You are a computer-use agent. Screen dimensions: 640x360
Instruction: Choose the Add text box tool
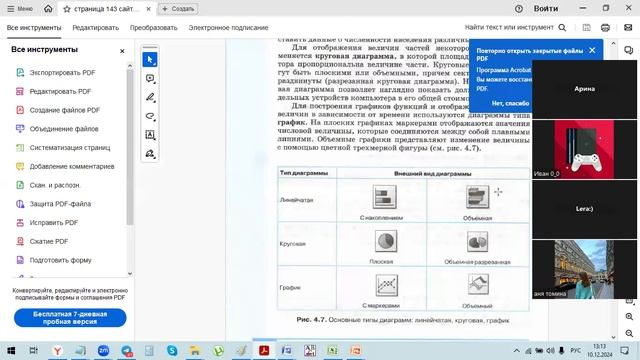150,135
